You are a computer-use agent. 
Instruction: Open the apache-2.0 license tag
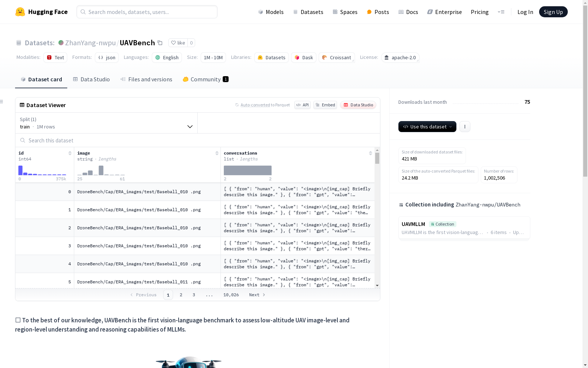pos(400,57)
